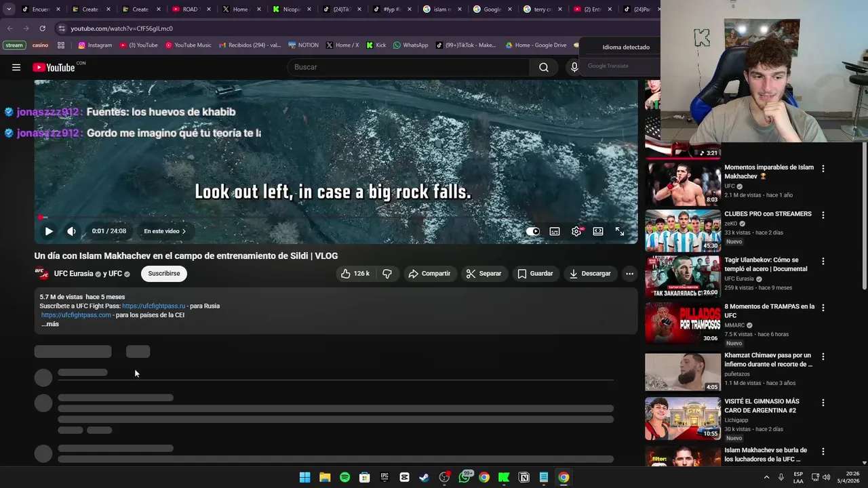
Task: Switch to theater mode view
Action: [598, 231]
